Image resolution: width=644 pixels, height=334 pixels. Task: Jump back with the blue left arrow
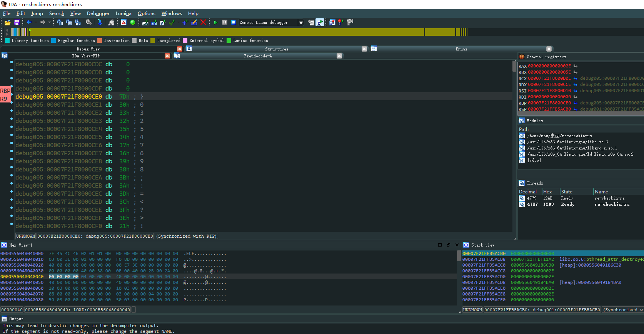point(29,22)
